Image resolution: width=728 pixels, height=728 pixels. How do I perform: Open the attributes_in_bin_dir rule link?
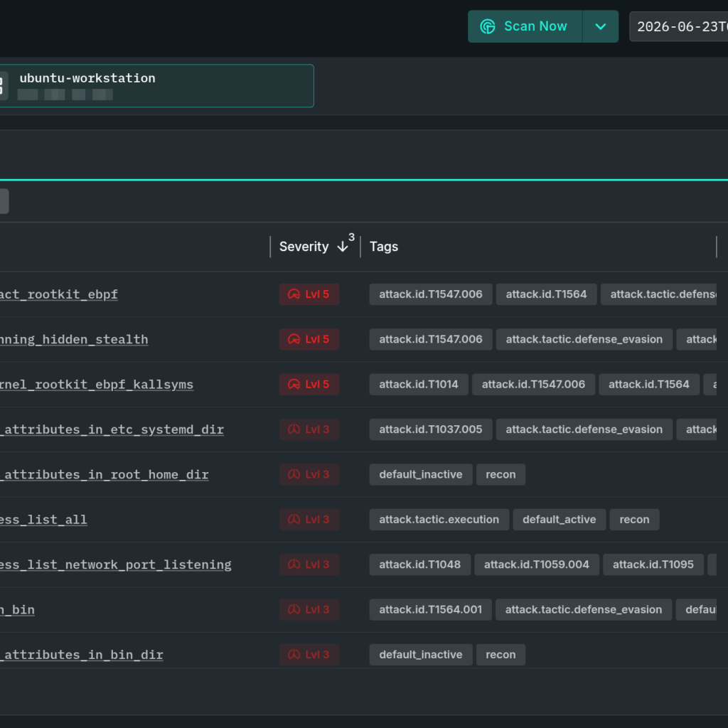pyautogui.click(x=82, y=655)
